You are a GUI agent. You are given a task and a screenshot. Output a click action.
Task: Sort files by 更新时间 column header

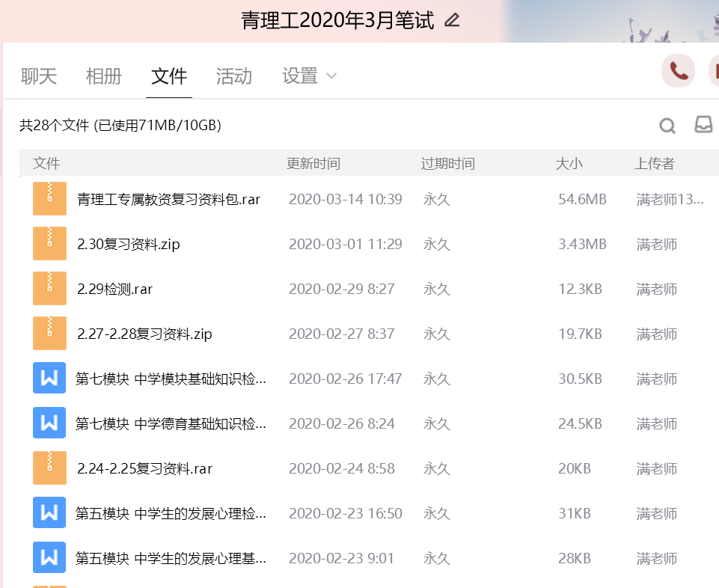coord(313,164)
